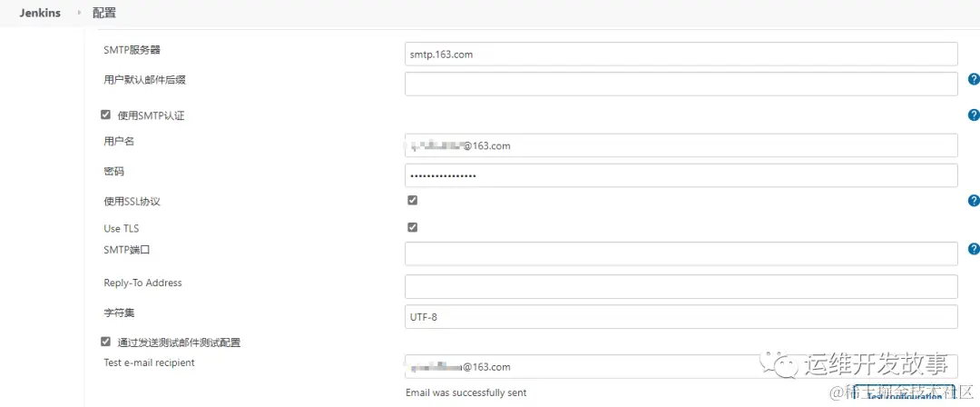Click the 密码 label

(113, 171)
